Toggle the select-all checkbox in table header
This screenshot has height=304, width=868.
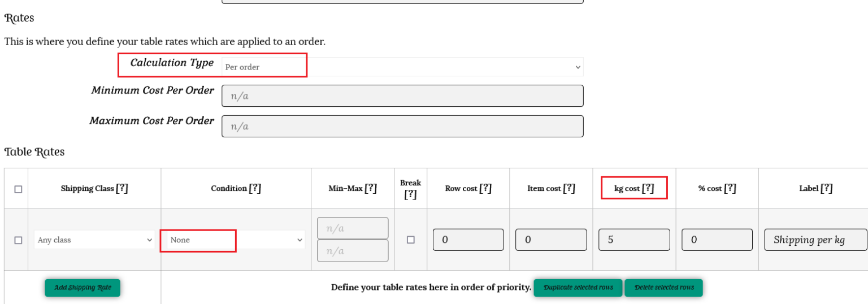coord(18,189)
